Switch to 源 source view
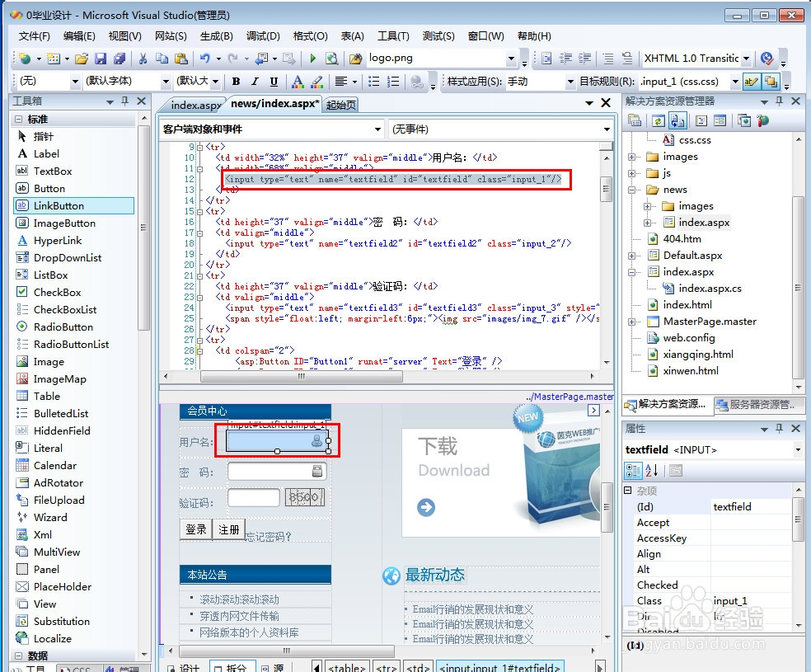Image resolution: width=811 pixels, height=672 pixels. click(274, 666)
